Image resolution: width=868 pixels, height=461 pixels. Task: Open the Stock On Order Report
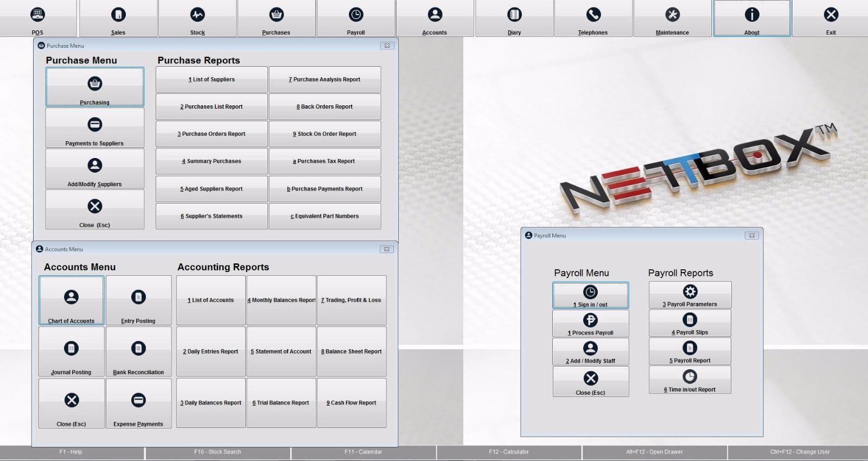point(325,134)
